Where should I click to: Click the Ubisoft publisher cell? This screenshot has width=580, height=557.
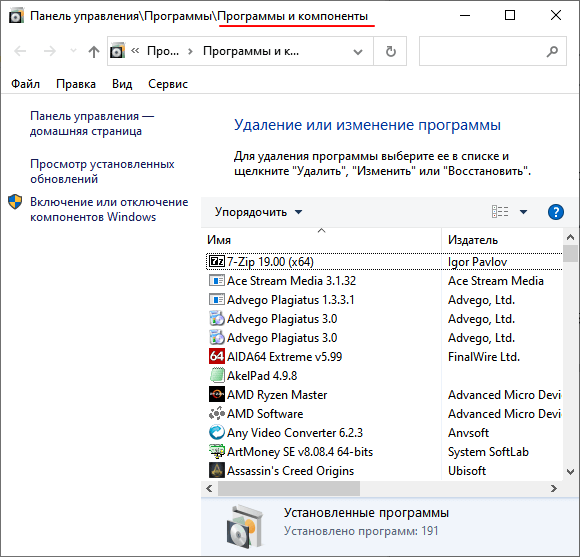click(x=467, y=470)
